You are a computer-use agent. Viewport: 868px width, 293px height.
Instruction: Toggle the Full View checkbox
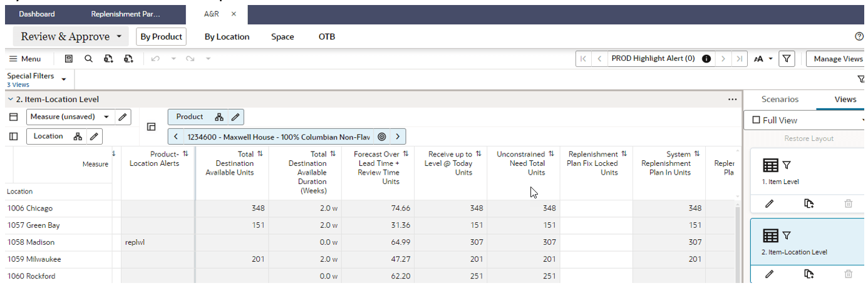pos(756,120)
